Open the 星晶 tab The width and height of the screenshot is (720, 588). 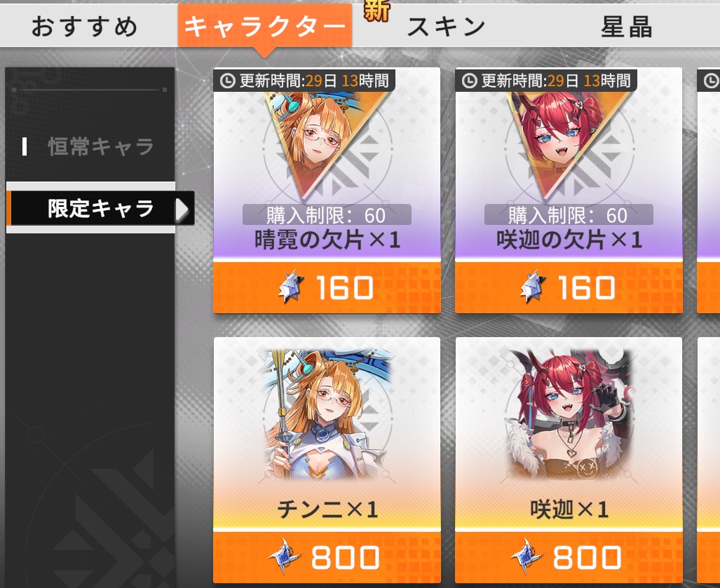626,27
